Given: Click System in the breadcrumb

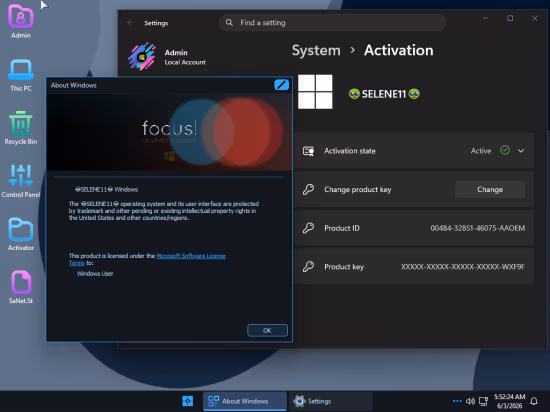Looking at the screenshot, I should tap(316, 50).
